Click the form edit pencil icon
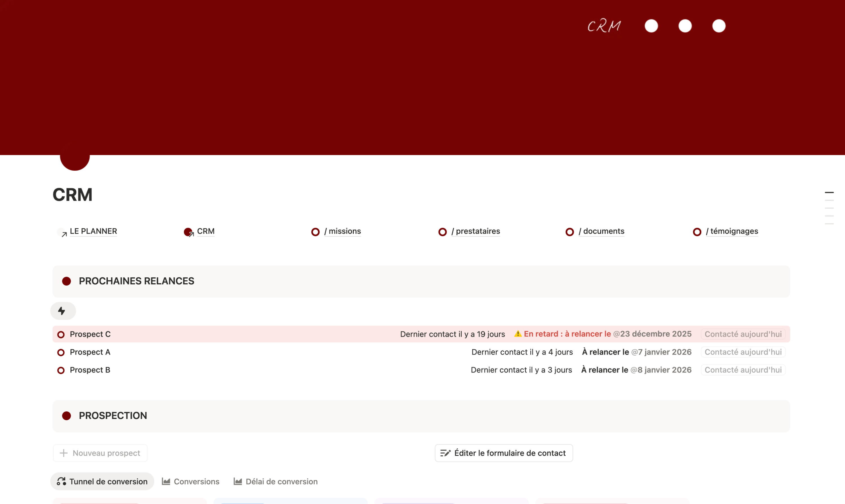The image size is (845, 504). tap(445, 453)
